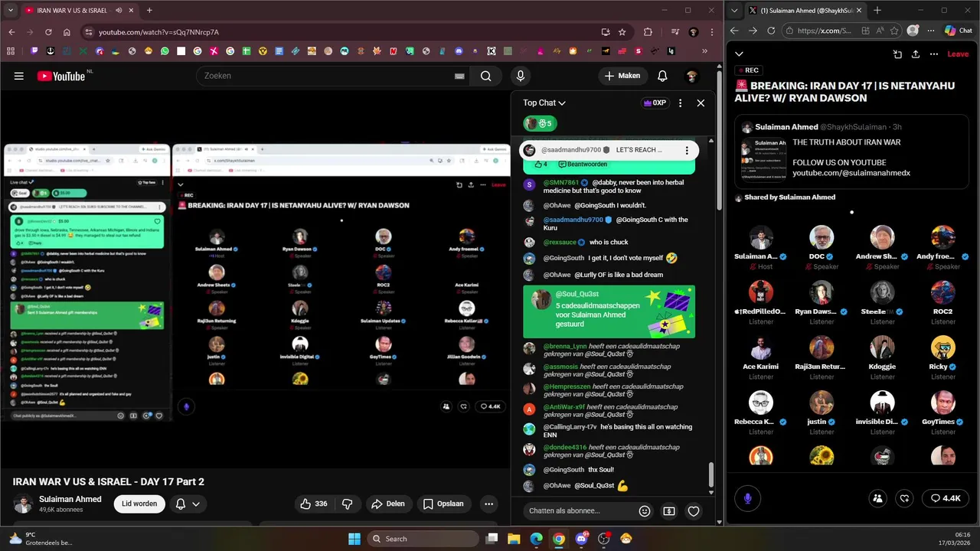The image size is (980, 551).
Task: Open X Space heart reaction button
Action: 905,498
